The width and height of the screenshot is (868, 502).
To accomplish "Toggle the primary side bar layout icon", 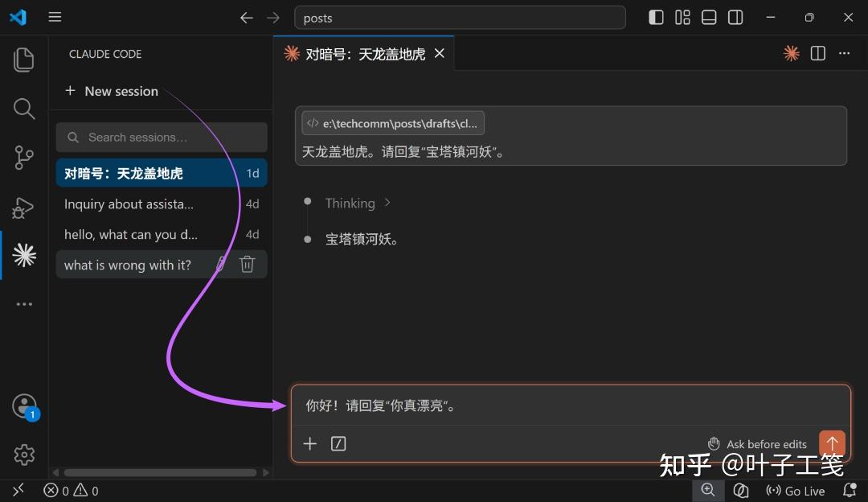I will (x=656, y=17).
